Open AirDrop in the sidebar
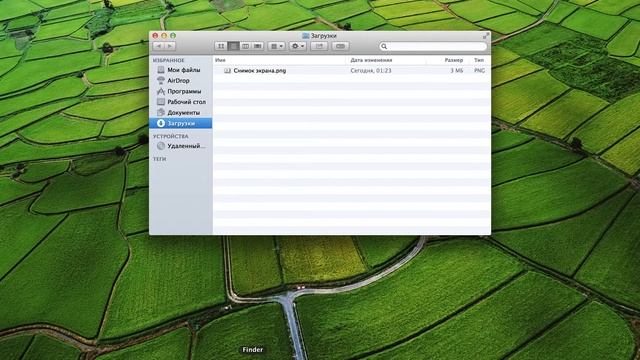This screenshot has width=640, height=360. click(180, 80)
